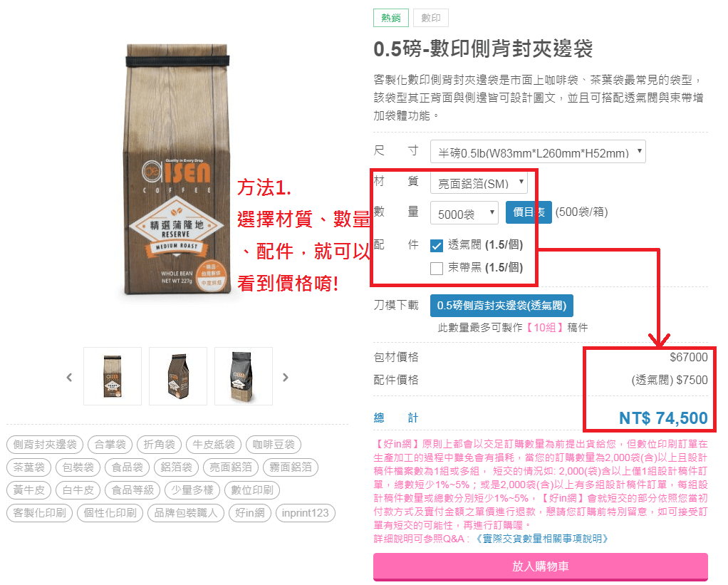Click the 價目表 price list button
This screenshot has width=728, height=585.
[x=529, y=212]
